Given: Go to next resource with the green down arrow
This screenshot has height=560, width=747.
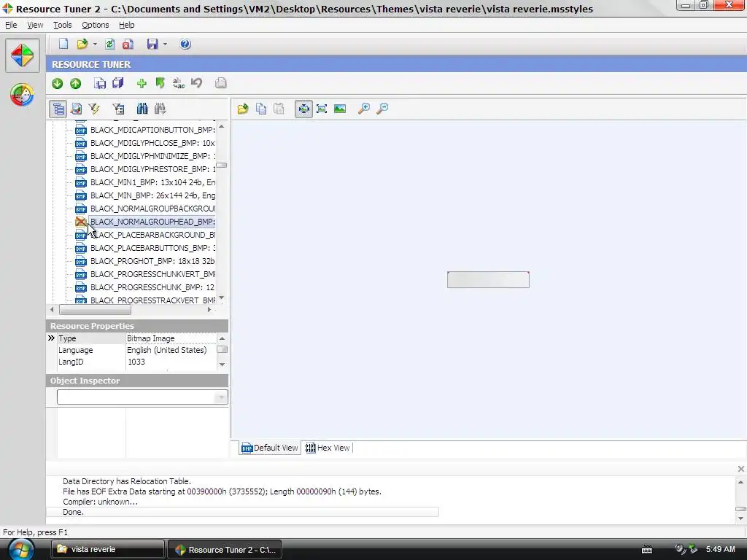Looking at the screenshot, I should (x=57, y=83).
